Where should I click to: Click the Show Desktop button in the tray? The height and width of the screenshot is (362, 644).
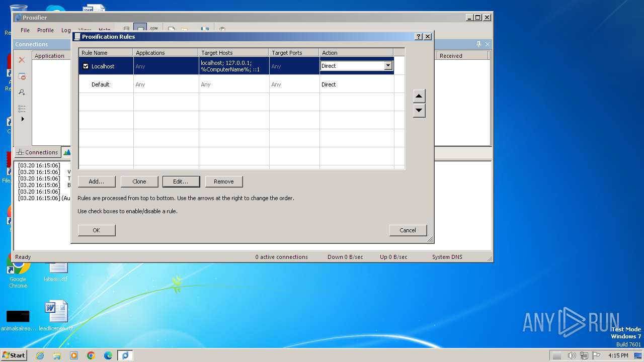click(x=638, y=355)
